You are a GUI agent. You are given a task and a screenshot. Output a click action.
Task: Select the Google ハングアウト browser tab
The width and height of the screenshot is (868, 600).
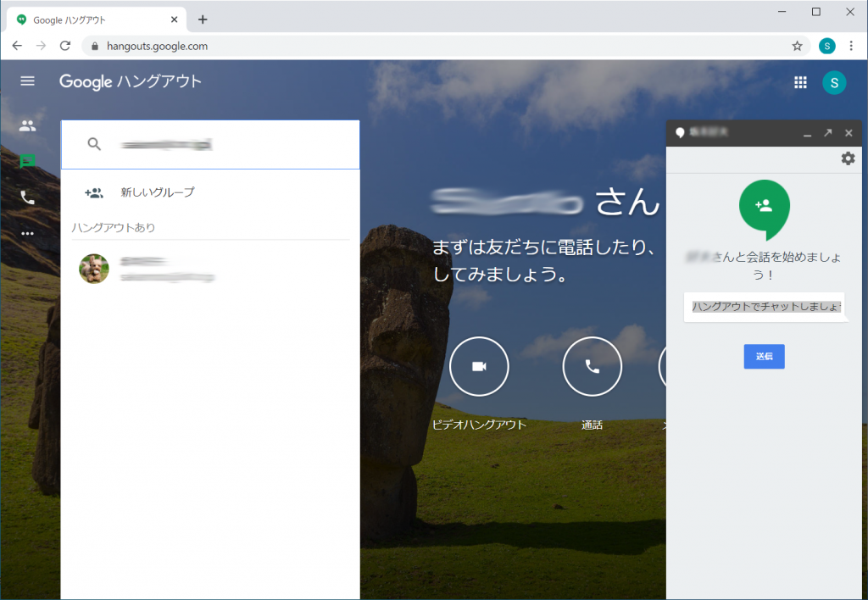97,20
